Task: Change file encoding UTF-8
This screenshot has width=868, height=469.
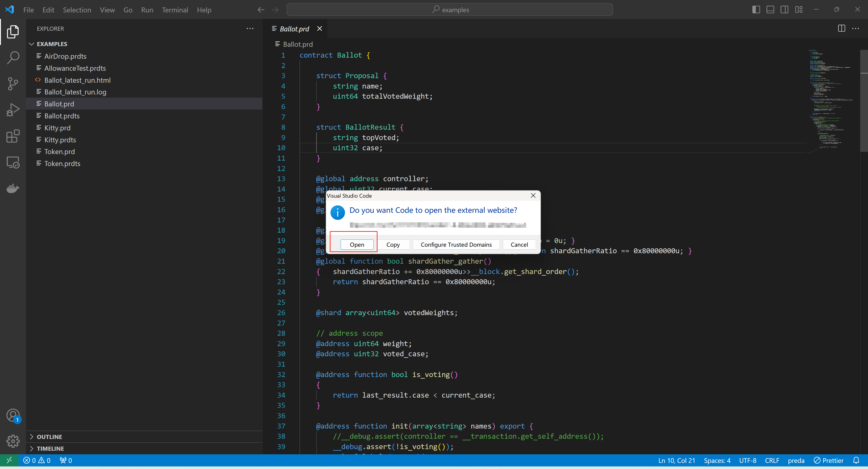Action: pyautogui.click(x=747, y=460)
